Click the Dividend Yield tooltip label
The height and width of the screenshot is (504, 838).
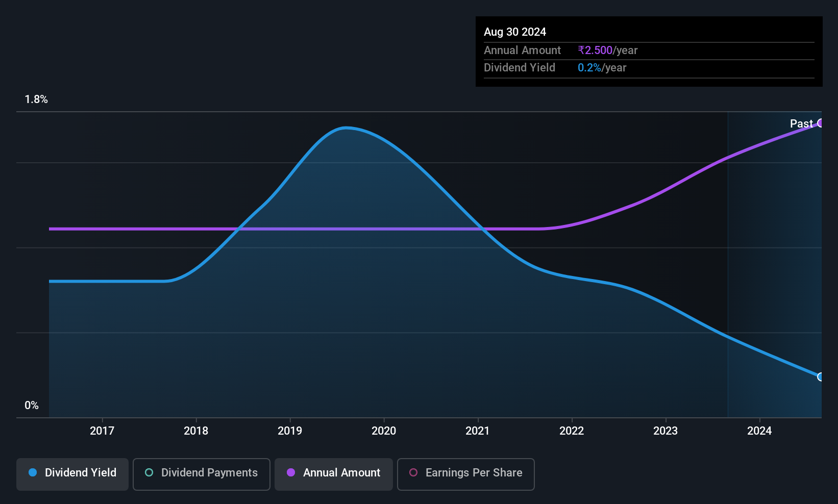pyautogui.click(x=520, y=68)
